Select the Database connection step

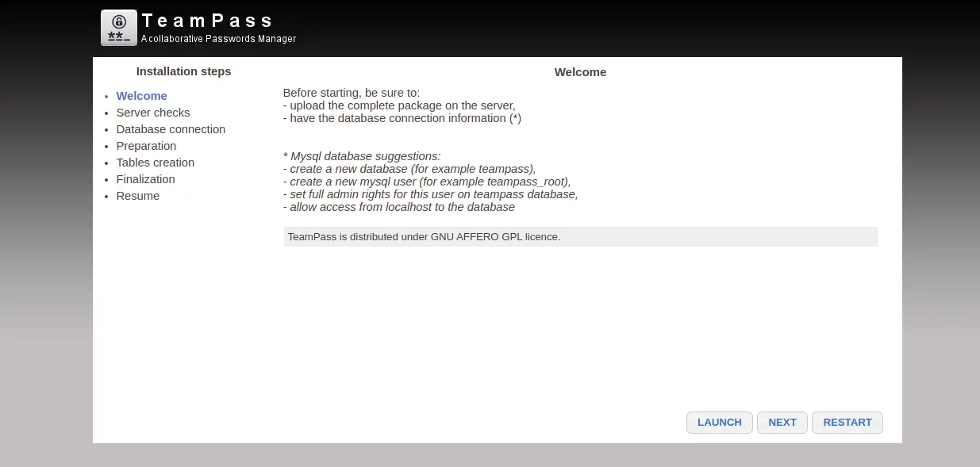(171, 129)
